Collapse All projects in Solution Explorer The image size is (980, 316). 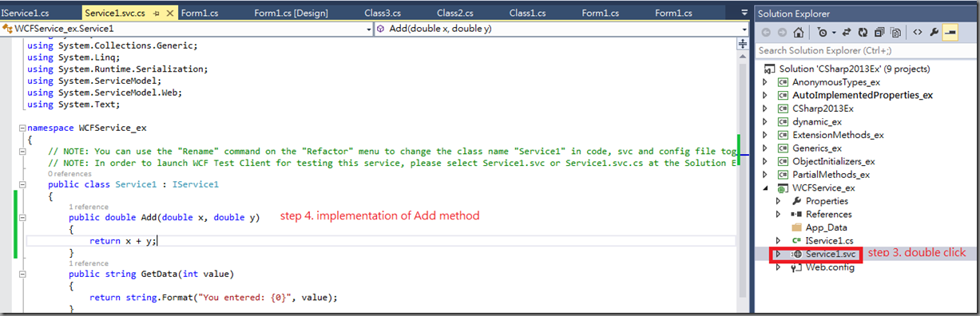(x=879, y=33)
